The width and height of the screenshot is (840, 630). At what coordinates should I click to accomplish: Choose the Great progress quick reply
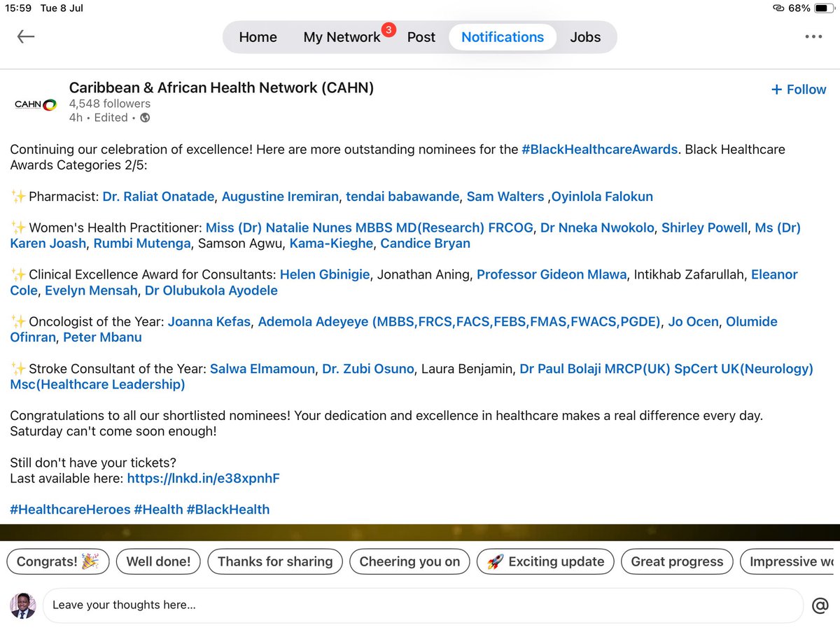[x=677, y=561]
